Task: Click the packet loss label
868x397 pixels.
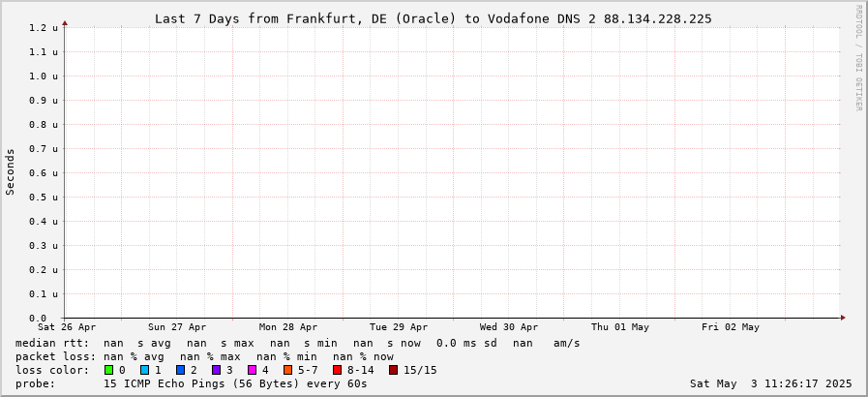Action: tap(55, 356)
